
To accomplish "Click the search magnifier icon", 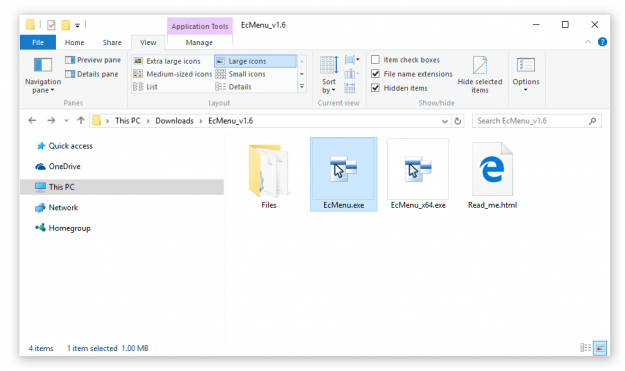I will (x=592, y=121).
